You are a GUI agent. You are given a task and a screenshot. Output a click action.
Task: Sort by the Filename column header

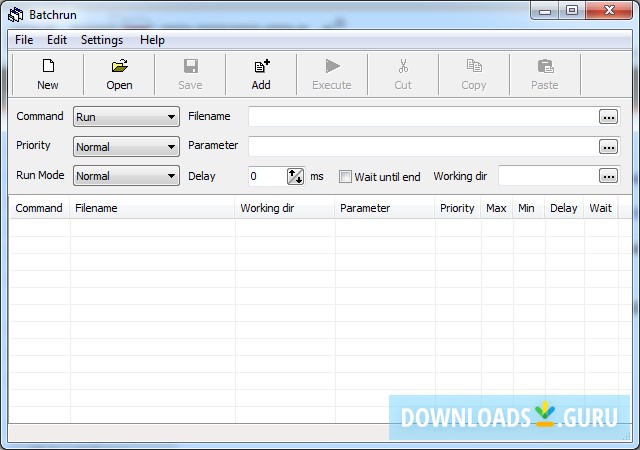[152, 208]
